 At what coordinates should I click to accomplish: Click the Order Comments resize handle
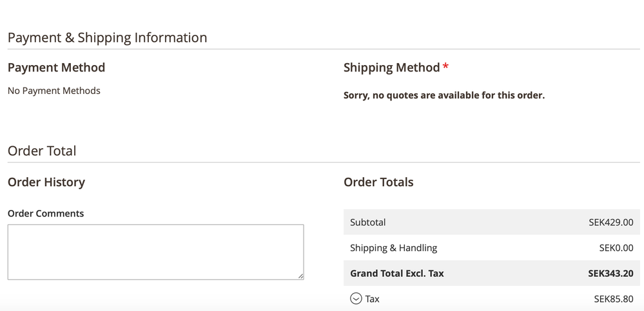point(300,276)
